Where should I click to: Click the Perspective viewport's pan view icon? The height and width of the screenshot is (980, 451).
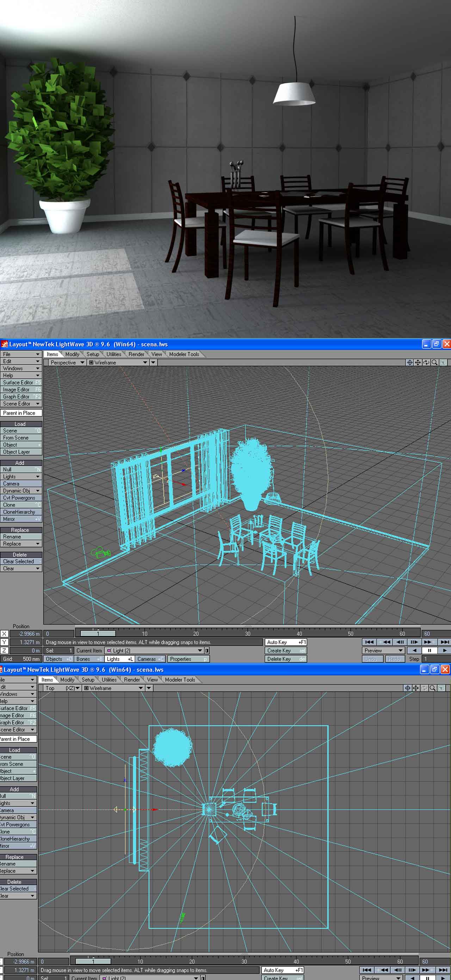click(x=418, y=363)
